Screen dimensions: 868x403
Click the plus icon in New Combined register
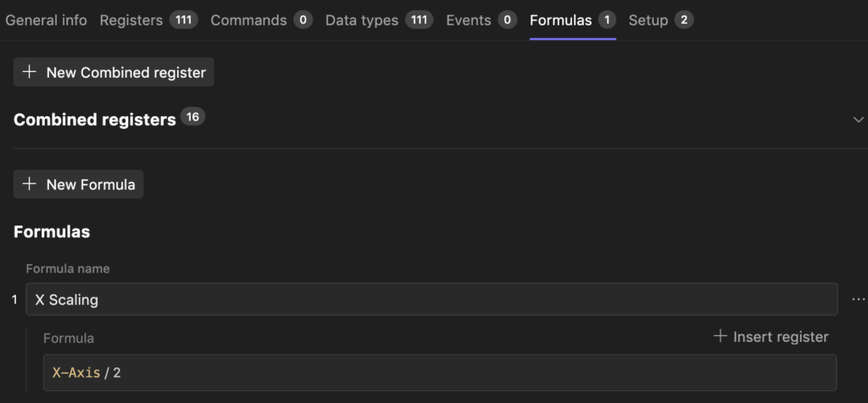[x=30, y=72]
